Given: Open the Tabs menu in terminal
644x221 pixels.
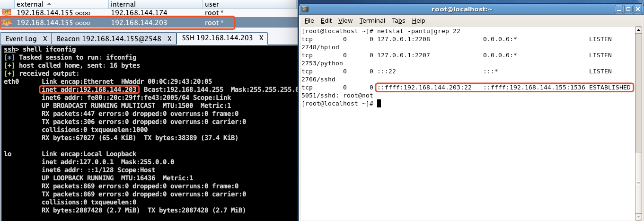Looking at the screenshot, I should point(398,21).
